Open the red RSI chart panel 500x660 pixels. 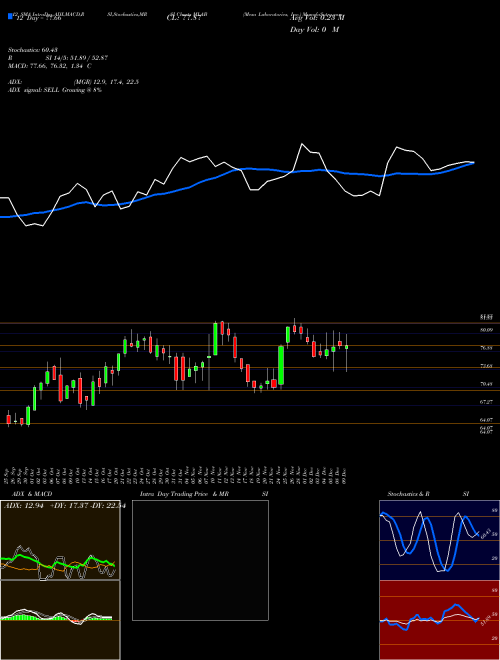(439, 620)
